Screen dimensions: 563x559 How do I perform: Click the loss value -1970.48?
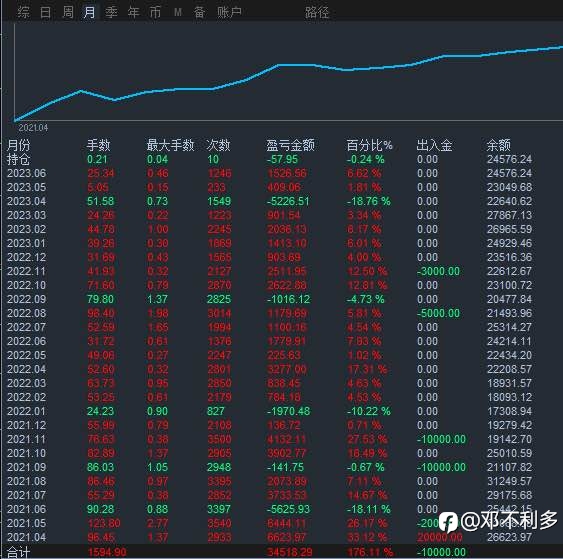pos(289,411)
